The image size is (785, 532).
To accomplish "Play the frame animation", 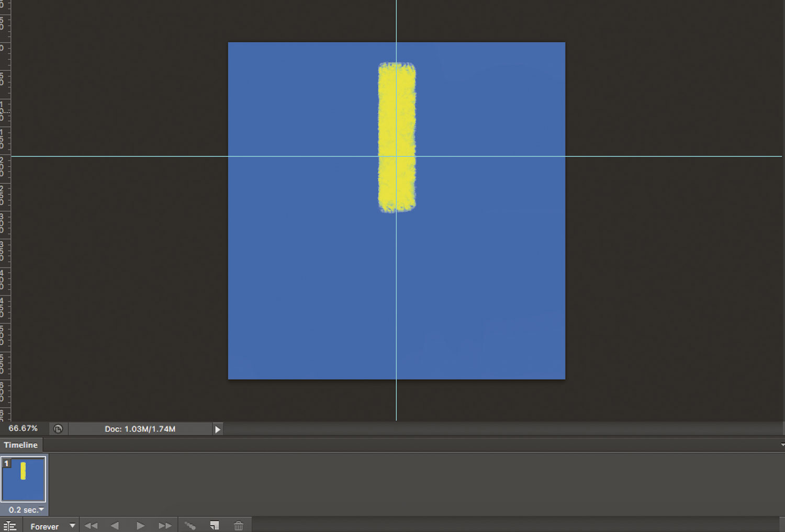I will tap(140, 526).
